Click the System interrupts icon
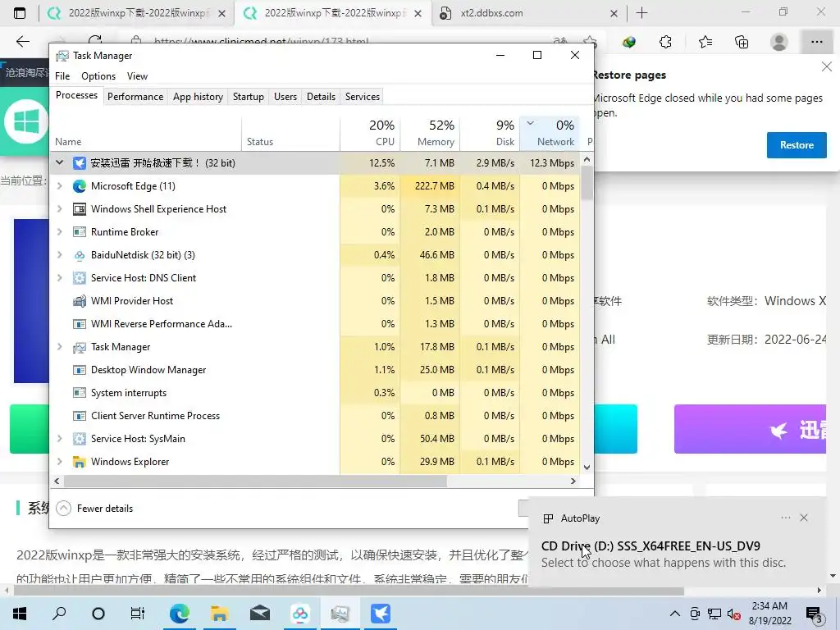Viewport: 840px width, 630px height. (x=80, y=393)
